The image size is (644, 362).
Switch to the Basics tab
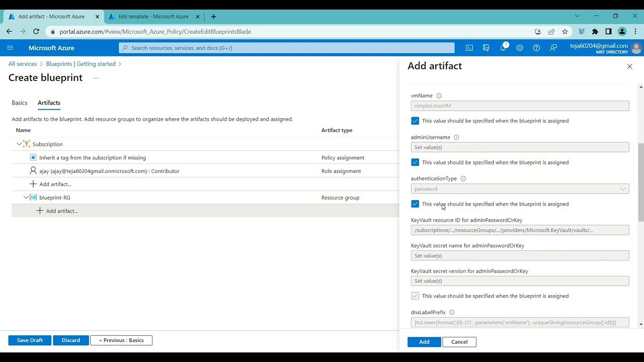(x=20, y=103)
